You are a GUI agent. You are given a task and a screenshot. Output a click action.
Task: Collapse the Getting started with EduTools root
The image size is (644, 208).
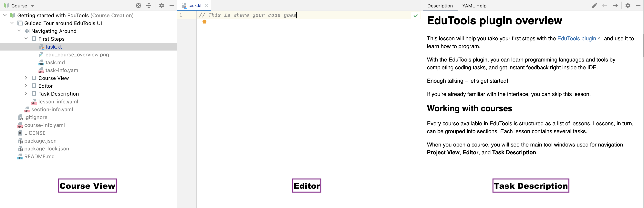coord(5,15)
